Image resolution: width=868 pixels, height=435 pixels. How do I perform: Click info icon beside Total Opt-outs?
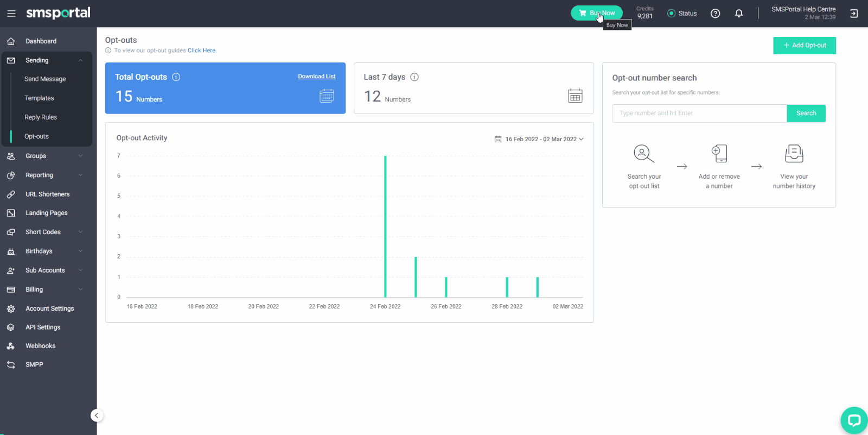(x=176, y=77)
